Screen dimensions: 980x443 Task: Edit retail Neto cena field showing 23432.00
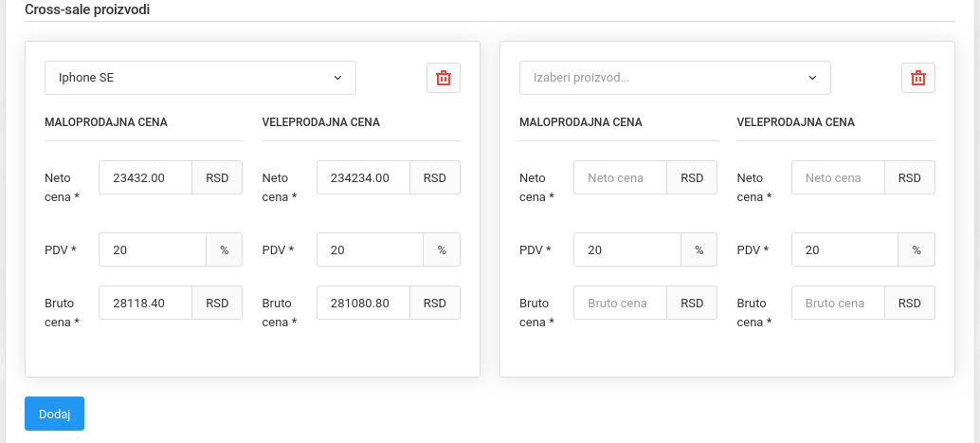(x=146, y=177)
